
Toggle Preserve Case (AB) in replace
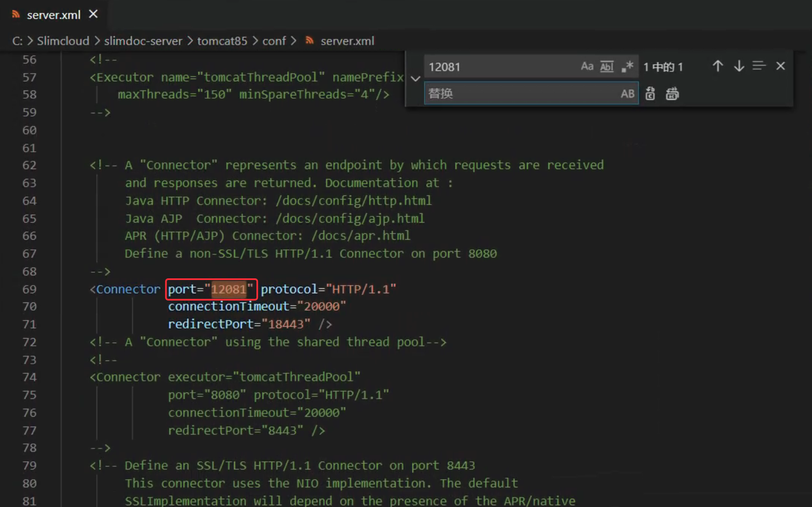point(628,94)
